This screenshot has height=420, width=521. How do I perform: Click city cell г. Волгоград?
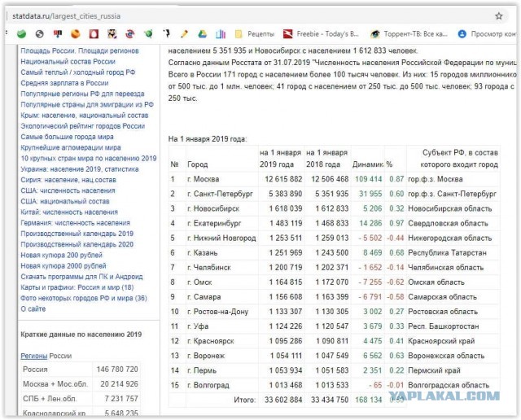pos(208,385)
